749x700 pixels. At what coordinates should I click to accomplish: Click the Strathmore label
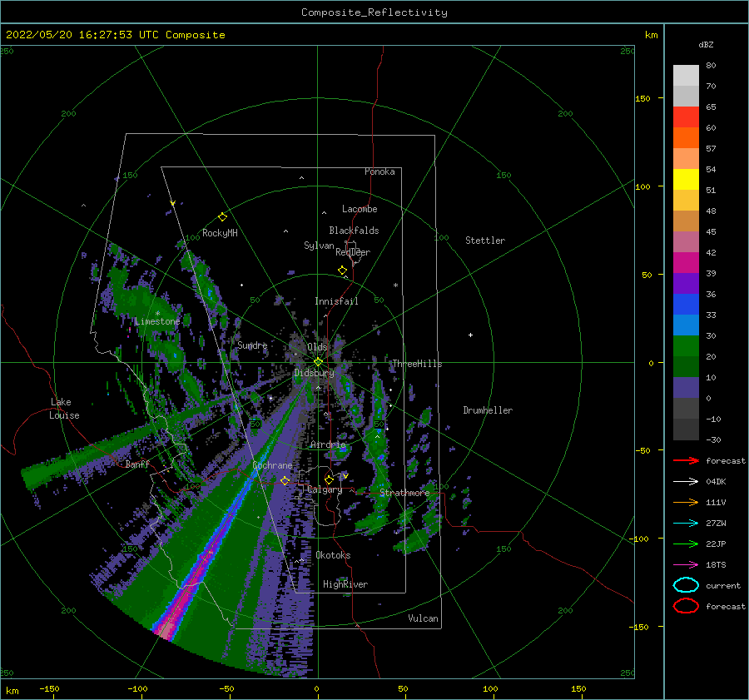point(404,493)
